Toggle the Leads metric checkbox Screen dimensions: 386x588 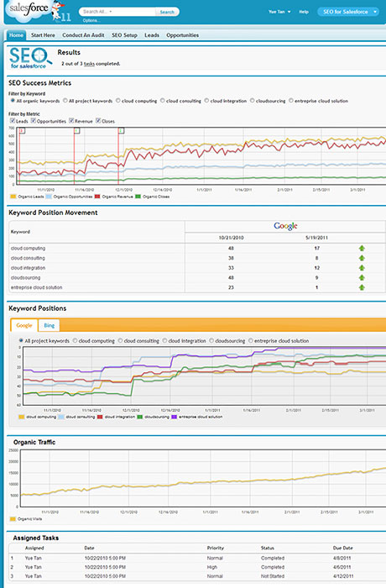[x=13, y=120]
